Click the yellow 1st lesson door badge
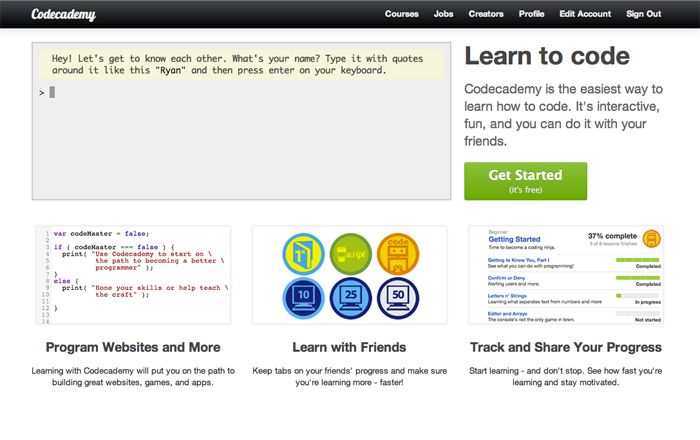 304,254
